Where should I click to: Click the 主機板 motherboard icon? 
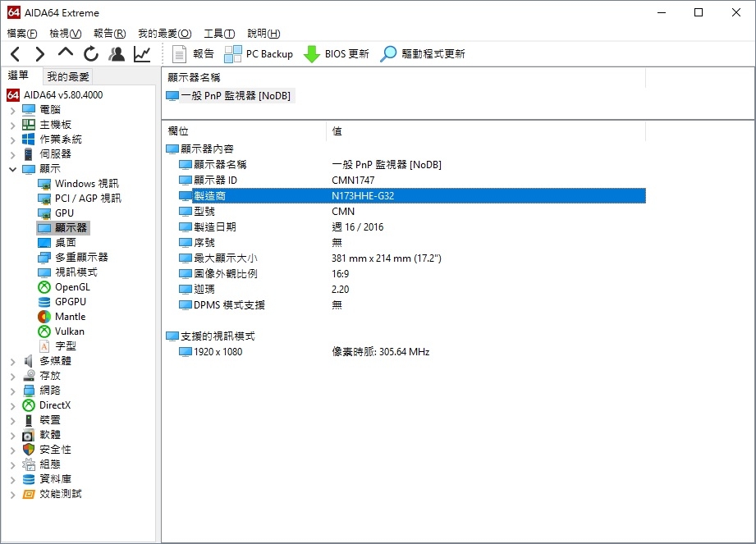pyautogui.click(x=29, y=125)
